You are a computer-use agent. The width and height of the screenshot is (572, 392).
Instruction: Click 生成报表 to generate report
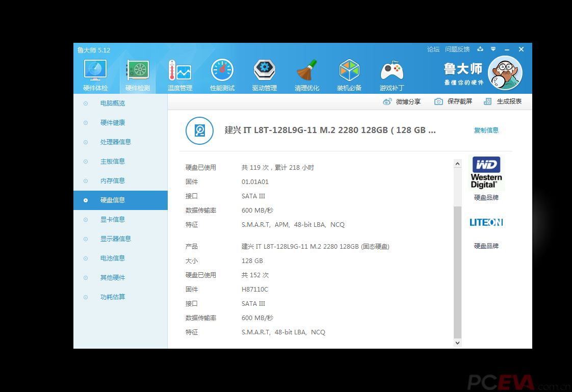tap(503, 101)
